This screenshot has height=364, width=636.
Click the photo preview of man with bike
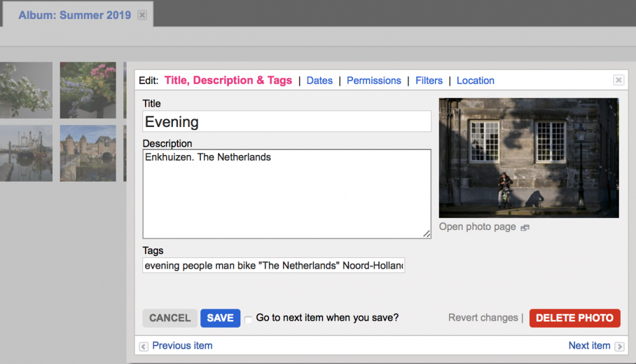(x=529, y=158)
